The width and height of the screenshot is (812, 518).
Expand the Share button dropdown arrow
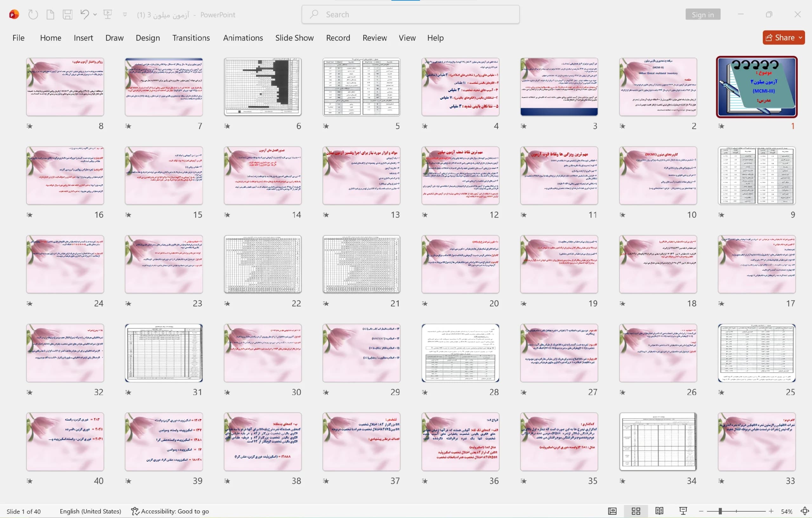(x=801, y=37)
